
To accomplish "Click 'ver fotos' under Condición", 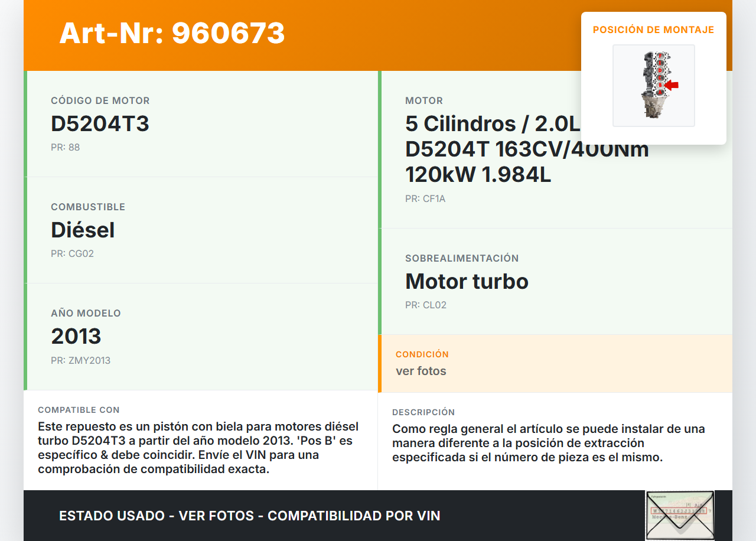I will click(421, 371).
